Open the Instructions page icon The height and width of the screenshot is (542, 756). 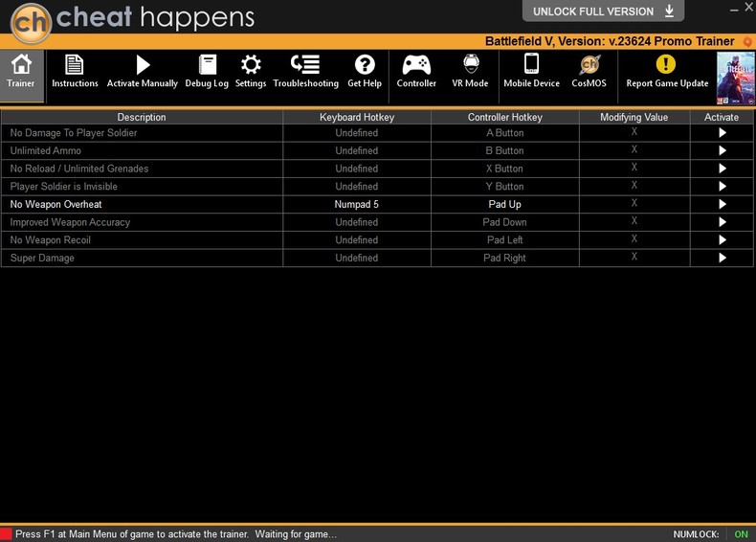[x=75, y=65]
